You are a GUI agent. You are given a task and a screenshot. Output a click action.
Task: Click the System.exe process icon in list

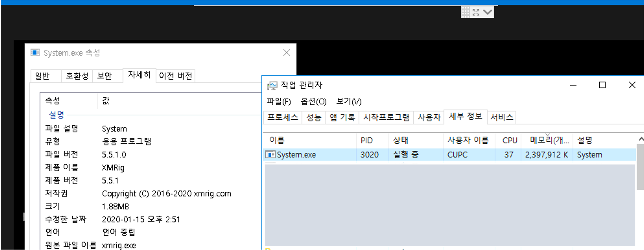[270, 154]
